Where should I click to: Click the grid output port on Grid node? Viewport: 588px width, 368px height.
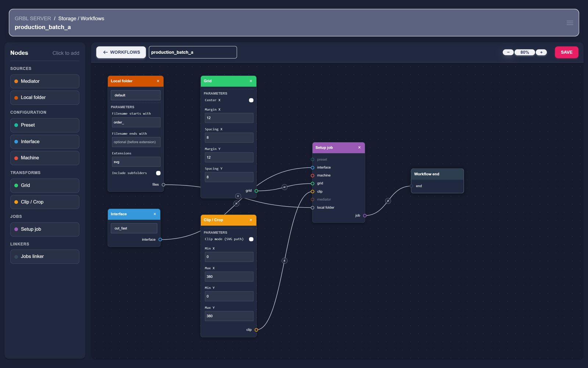click(x=257, y=191)
